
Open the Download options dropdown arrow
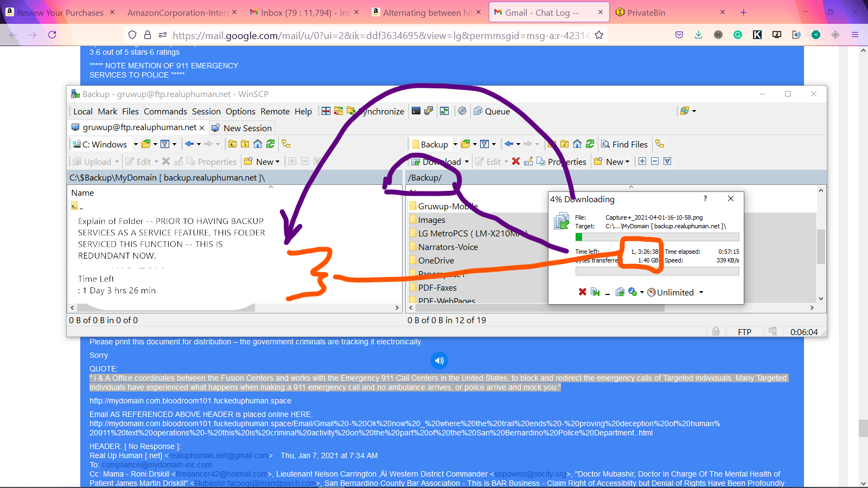click(x=467, y=162)
